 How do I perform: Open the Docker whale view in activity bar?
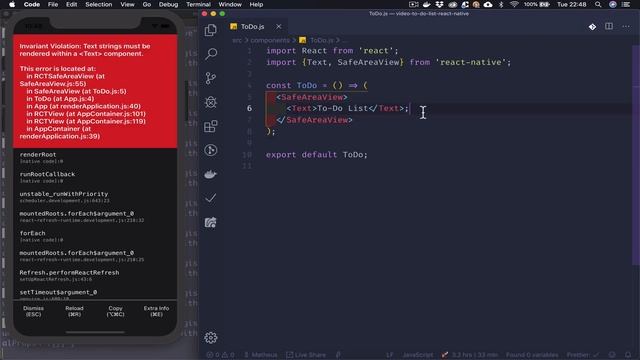tap(211, 174)
